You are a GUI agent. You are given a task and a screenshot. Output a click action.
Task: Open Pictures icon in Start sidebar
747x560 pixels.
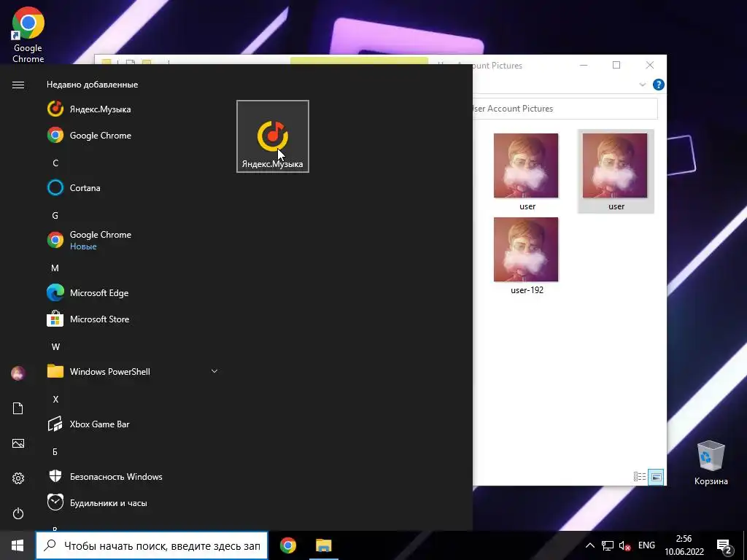point(18,443)
